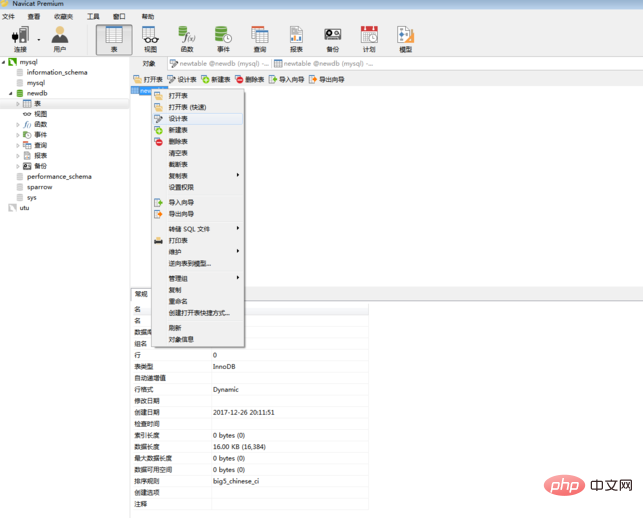The image size is (643, 518).
Task: Select performance_schema database in tree
Action: pos(59,177)
